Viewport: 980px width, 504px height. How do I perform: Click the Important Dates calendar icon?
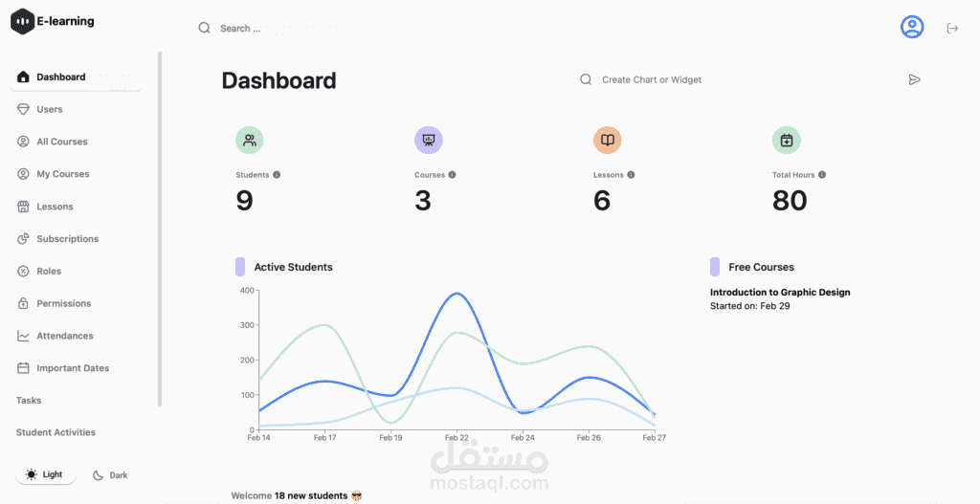point(23,368)
